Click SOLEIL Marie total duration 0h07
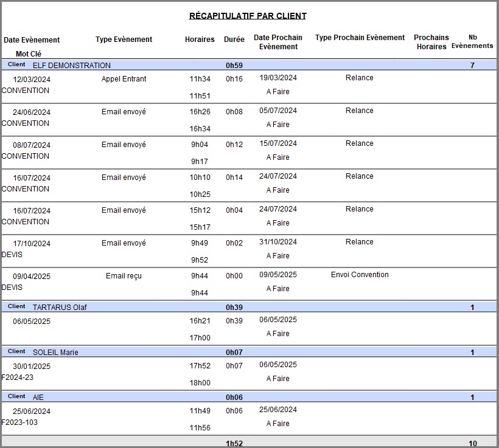 click(234, 353)
